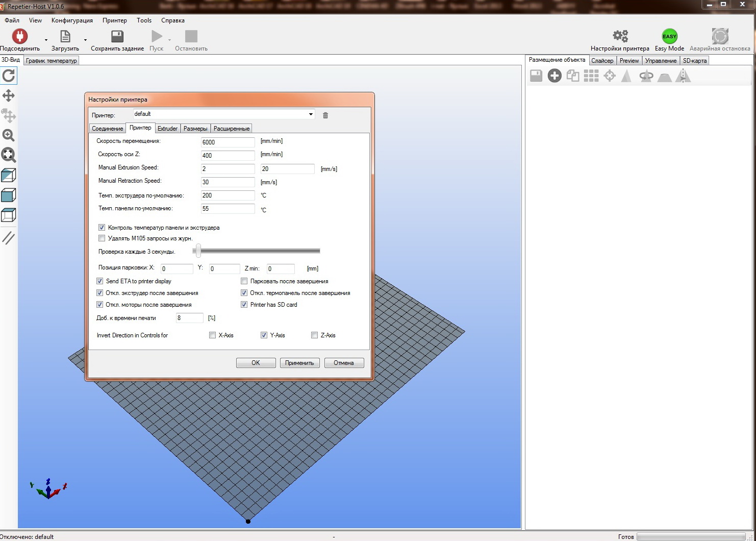Toggle parallel projection lines icon
Viewport: 756px width, 541px height.
coord(9,238)
